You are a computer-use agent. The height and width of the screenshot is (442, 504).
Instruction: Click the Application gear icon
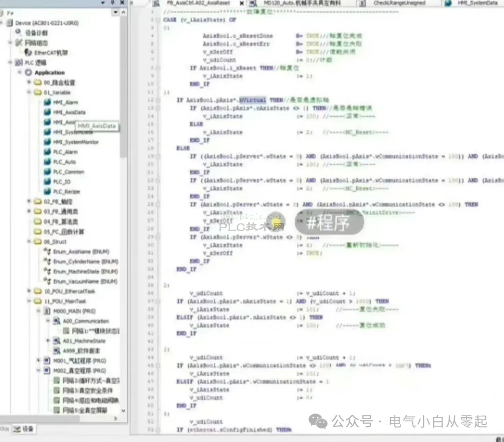28,72
